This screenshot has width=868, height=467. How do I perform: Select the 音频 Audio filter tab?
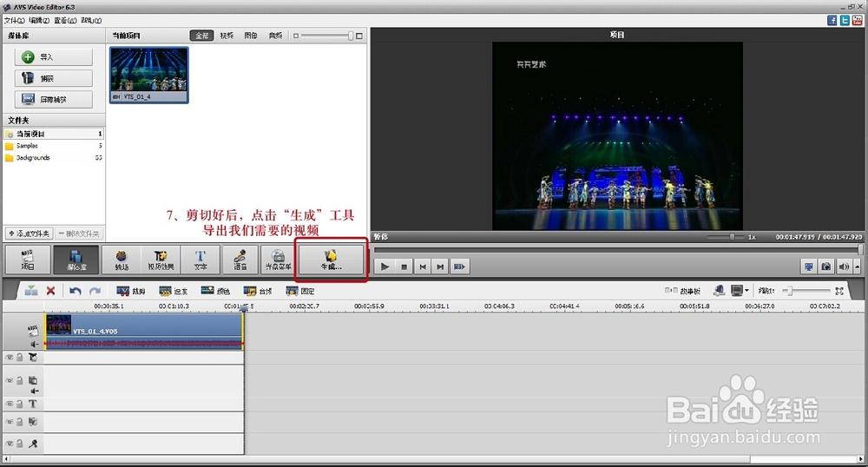click(x=275, y=36)
